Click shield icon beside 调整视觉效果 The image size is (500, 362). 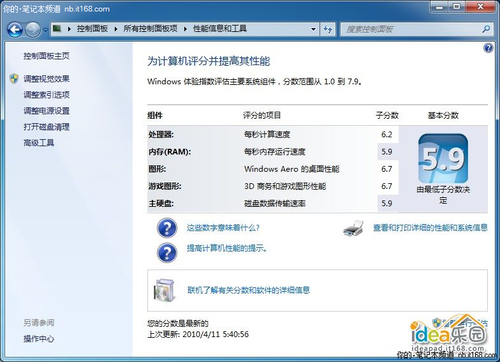[x=14, y=79]
